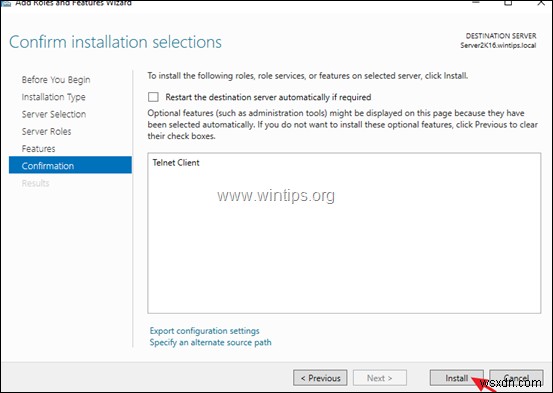553x393 pixels.
Task: Select Telnet Client in the feature list
Action: [x=176, y=163]
